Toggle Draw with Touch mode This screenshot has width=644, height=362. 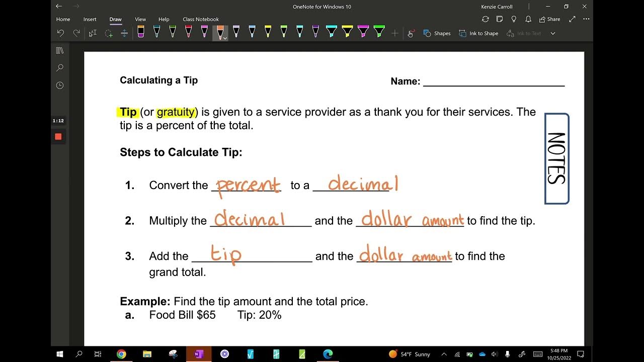click(x=411, y=33)
